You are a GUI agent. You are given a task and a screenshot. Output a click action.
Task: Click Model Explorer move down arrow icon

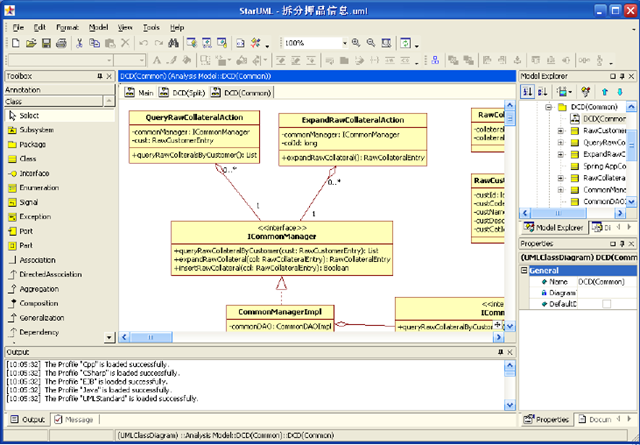[x=620, y=92]
